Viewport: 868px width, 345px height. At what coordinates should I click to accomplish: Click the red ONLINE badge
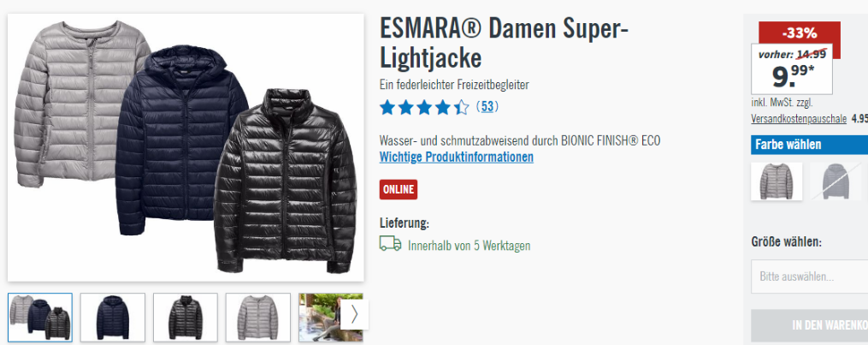399,189
